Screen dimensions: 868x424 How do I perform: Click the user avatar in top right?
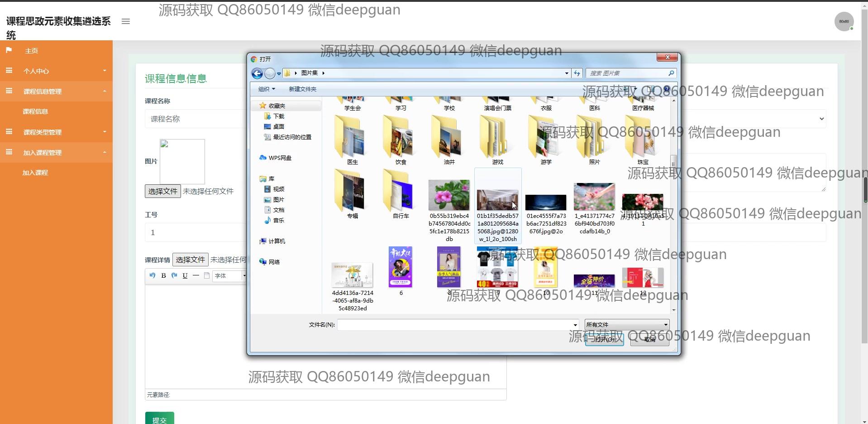pos(844,22)
